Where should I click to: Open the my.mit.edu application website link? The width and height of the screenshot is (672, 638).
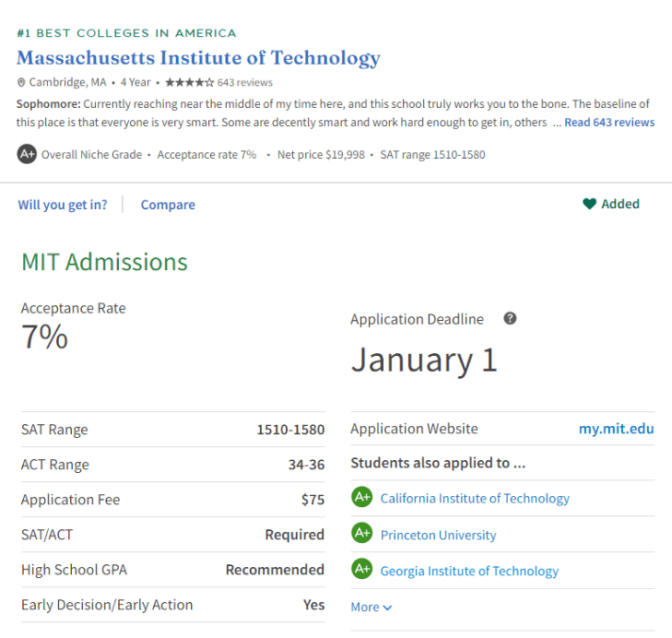pyautogui.click(x=617, y=429)
